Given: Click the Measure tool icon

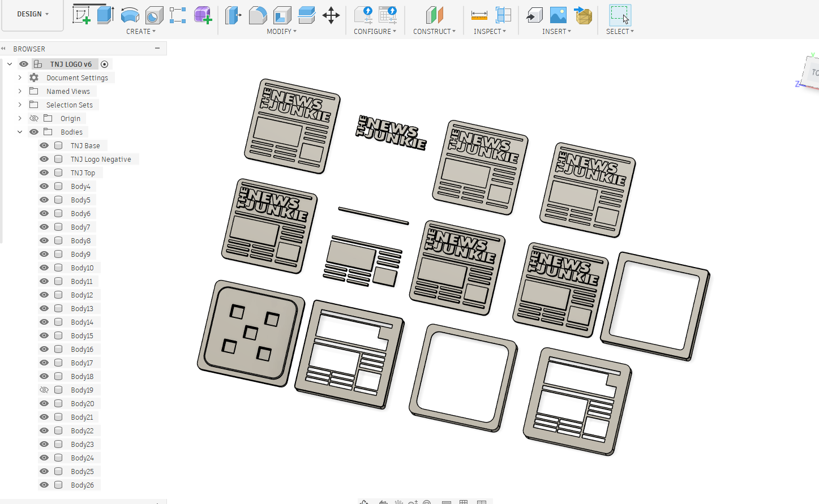Looking at the screenshot, I should (x=479, y=15).
